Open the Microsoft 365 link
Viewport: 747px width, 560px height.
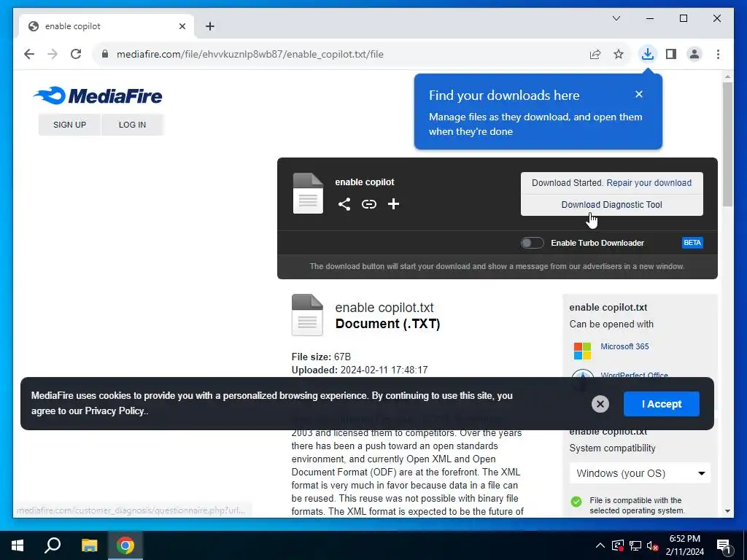[624, 346]
